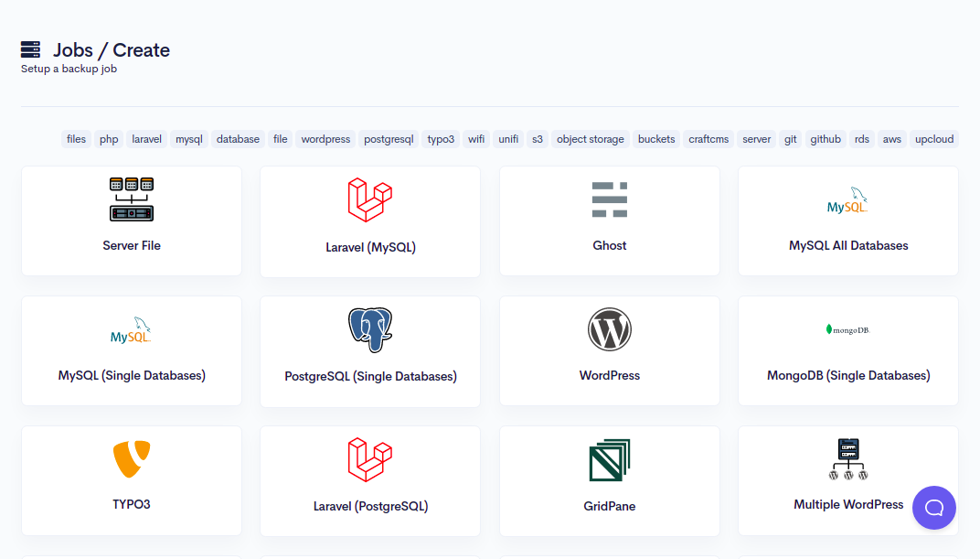980x559 pixels.
Task: Select the MongoDB (Single Databases) label
Action: pos(848,376)
